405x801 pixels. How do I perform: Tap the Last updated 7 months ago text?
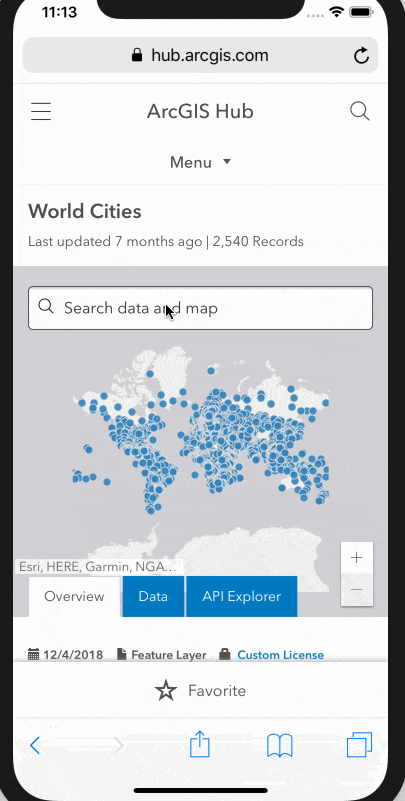pos(115,241)
